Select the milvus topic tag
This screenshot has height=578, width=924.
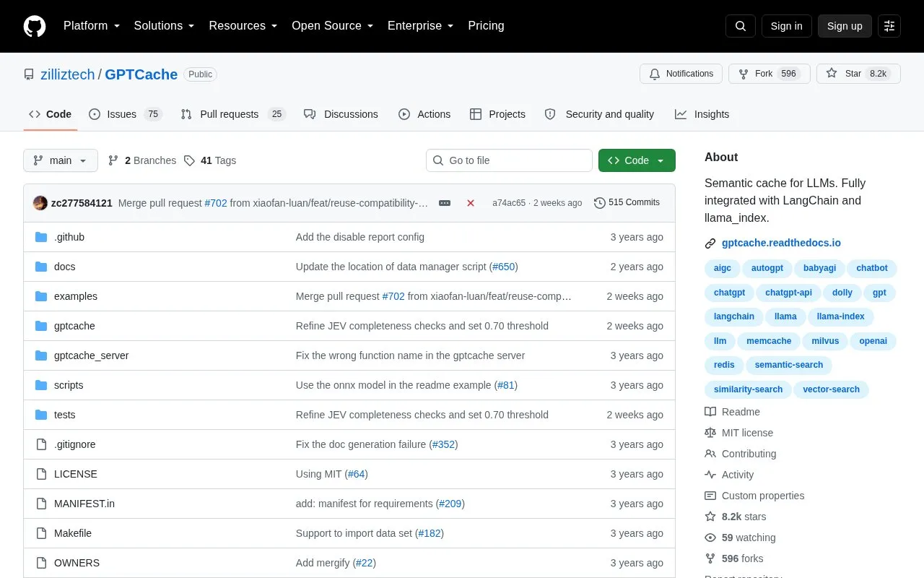pos(825,341)
